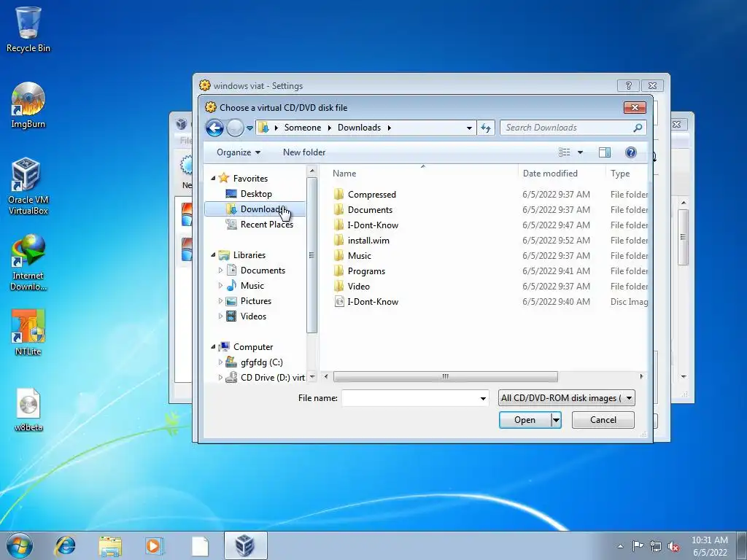Select the Music folder in file list

coord(359,255)
